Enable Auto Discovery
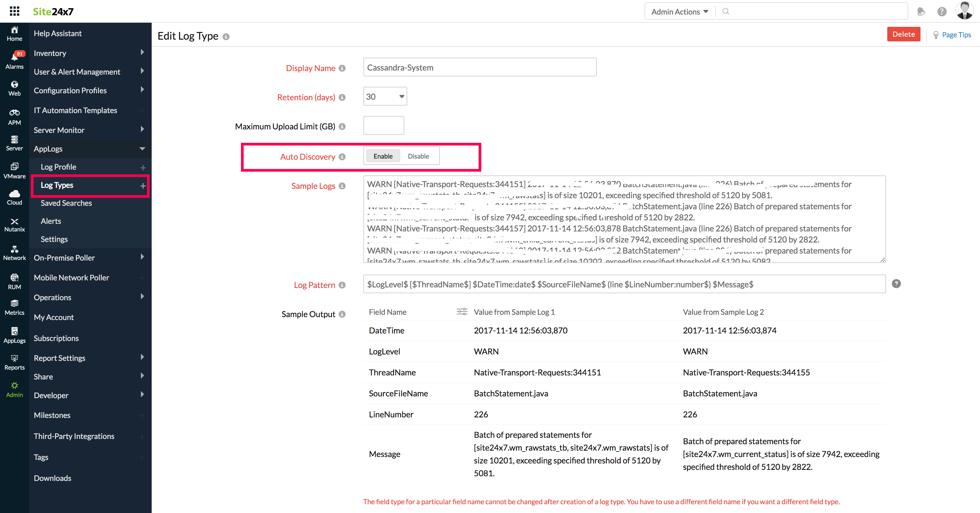The image size is (980, 513). (x=383, y=156)
